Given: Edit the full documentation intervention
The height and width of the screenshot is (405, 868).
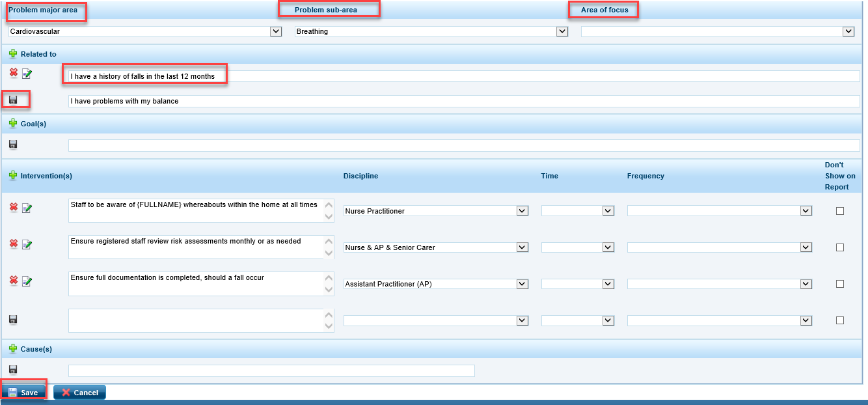Looking at the screenshot, I should (27, 281).
